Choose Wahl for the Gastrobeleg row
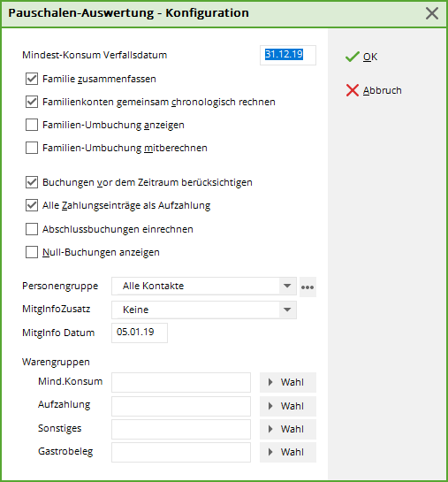This screenshot has height=482, width=448. click(288, 452)
